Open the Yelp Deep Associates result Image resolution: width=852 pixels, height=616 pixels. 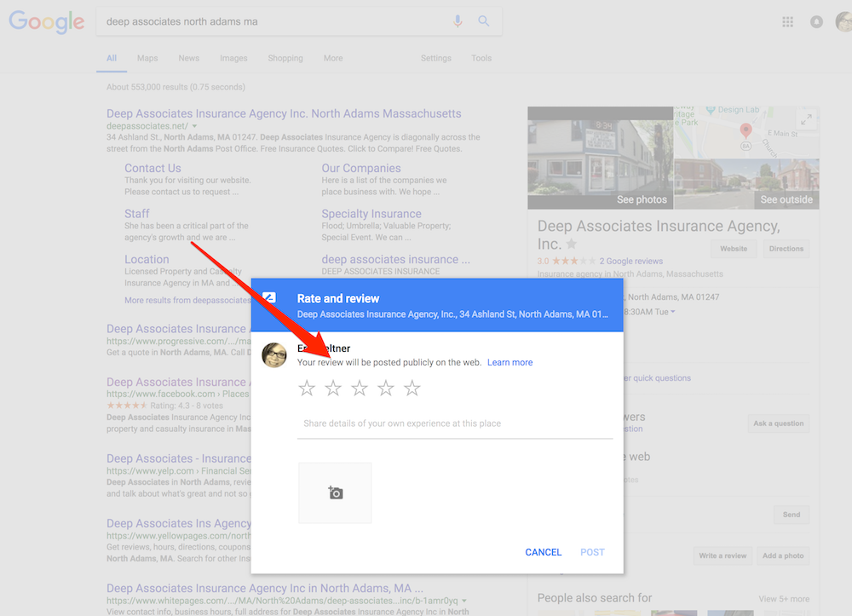coord(179,458)
